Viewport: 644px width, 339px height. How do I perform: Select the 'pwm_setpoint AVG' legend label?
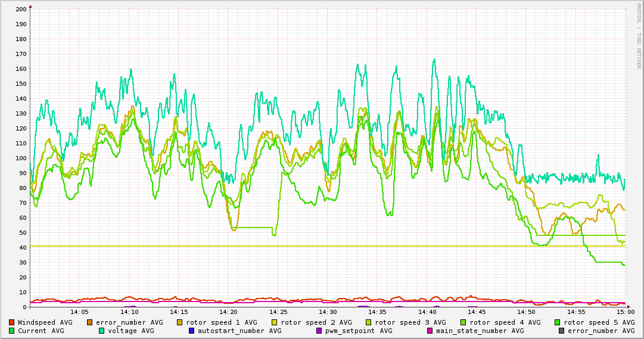(x=360, y=331)
